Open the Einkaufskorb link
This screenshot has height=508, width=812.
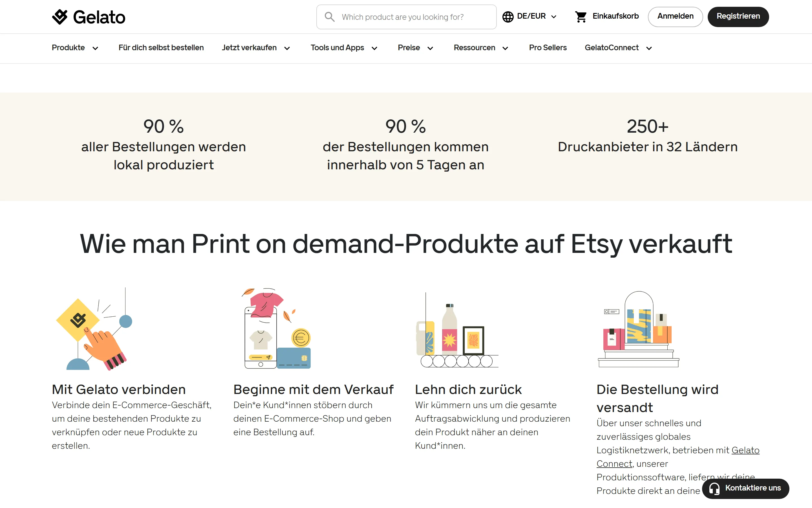(x=615, y=16)
